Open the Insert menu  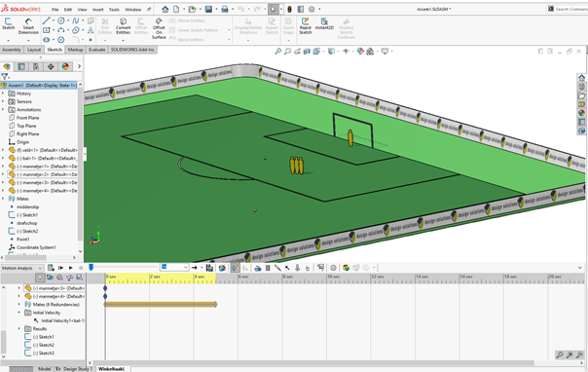[98, 10]
